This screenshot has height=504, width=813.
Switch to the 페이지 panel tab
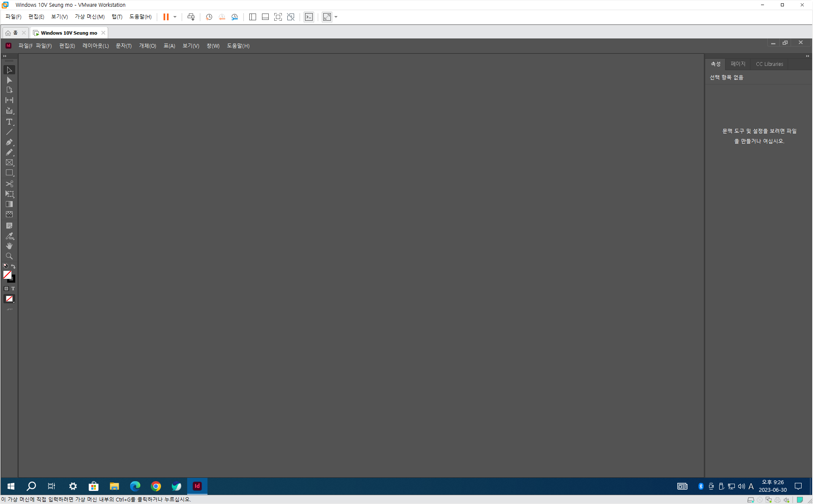point(738,64)
